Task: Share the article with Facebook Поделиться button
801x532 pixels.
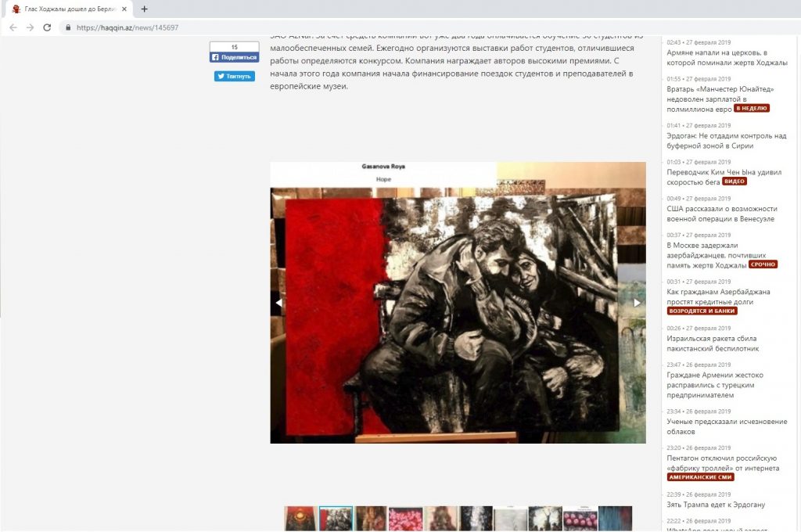Action: [x=235, y=57]
